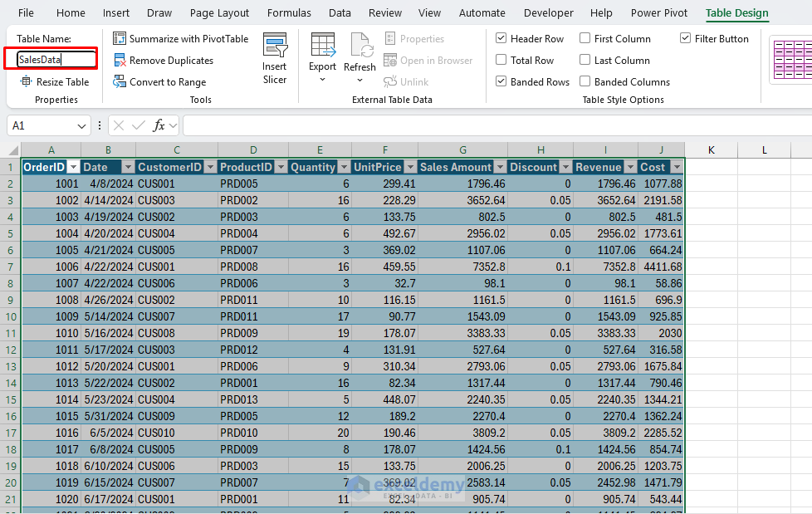Click the Select All corner triangle
This screenshot has width=812, height=514.
coord(13,150)
